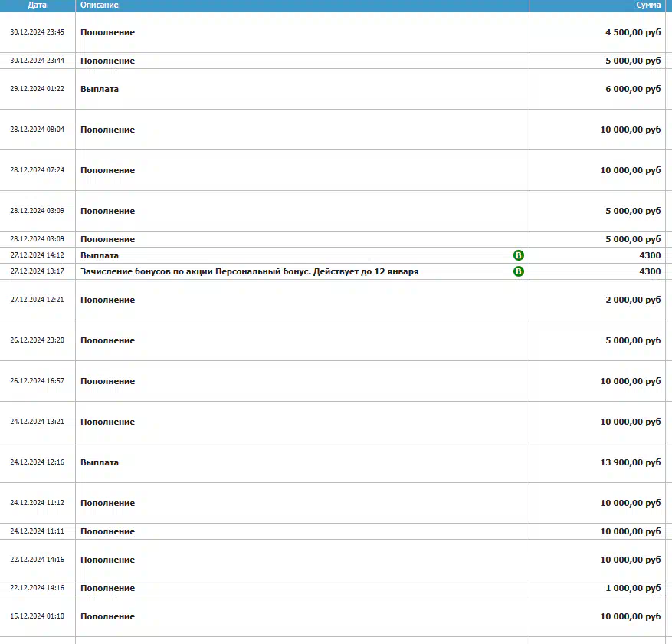The height and width of the screenshot is (644, 672).
Task: Click the amount 13 900,00 руб
Action: (x=631, y=462)
